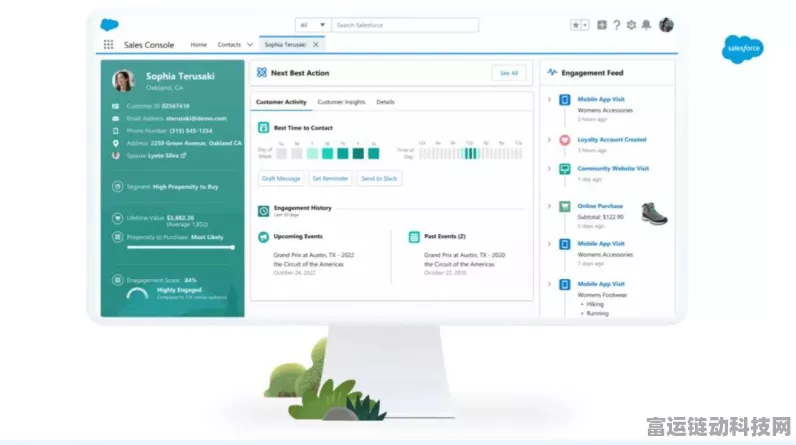Screen dimensions: 796x445
Task: Switch to the Customer Insights tab
Action: click(341, 102)
